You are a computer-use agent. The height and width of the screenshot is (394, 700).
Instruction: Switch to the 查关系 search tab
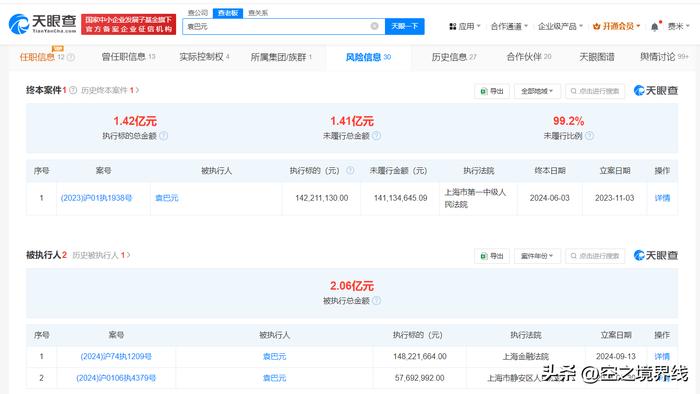pos(258,13)
